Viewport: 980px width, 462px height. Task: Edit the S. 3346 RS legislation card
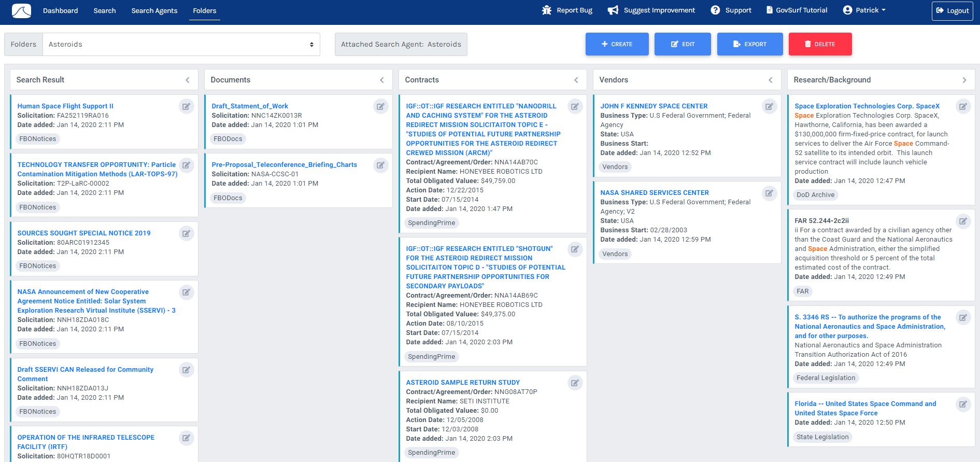963,317
